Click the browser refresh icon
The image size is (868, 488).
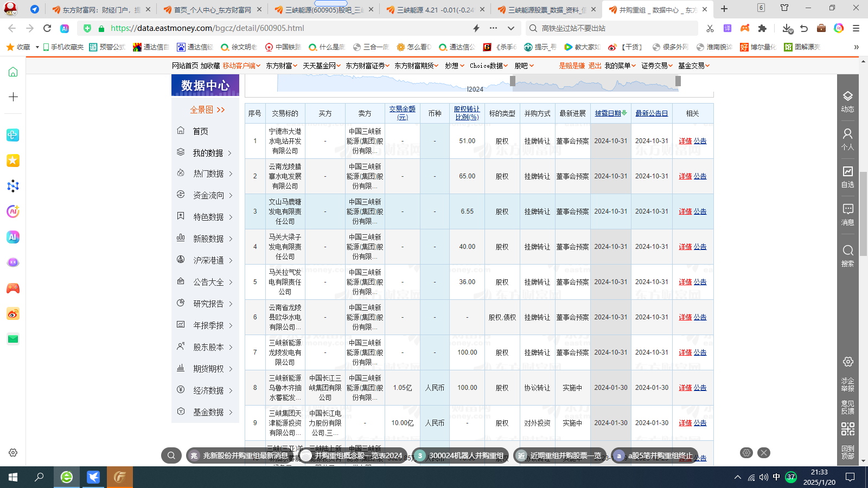point(47,28)
